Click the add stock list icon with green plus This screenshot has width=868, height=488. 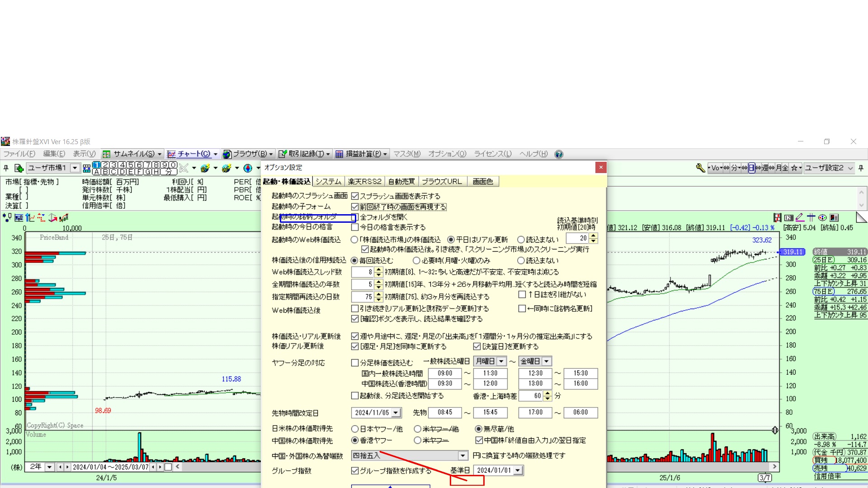click(19, 168)
